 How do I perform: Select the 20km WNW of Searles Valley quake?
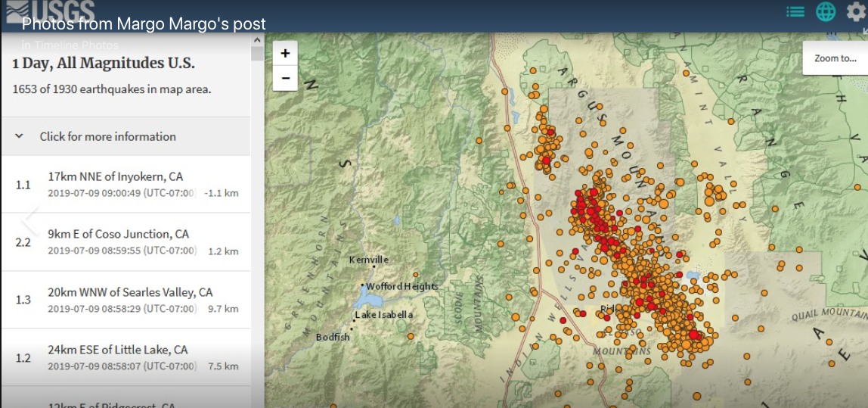pos(126,300)
